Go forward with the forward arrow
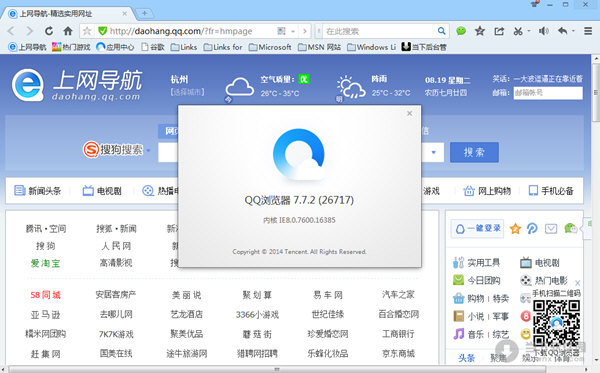This screenshot has height=373, width=600. pyautogui.click(x=29, y=31)
